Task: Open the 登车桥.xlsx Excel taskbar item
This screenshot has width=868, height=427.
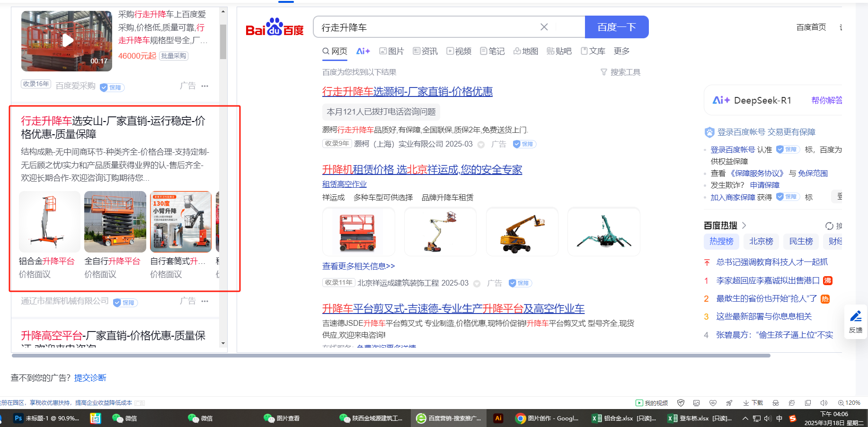Action: (x=700, y=418)
